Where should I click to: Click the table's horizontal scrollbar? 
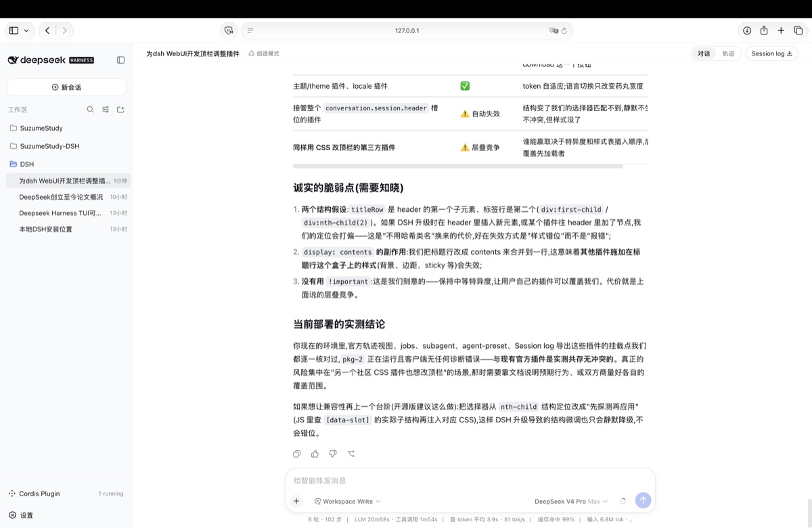point(458,166)
